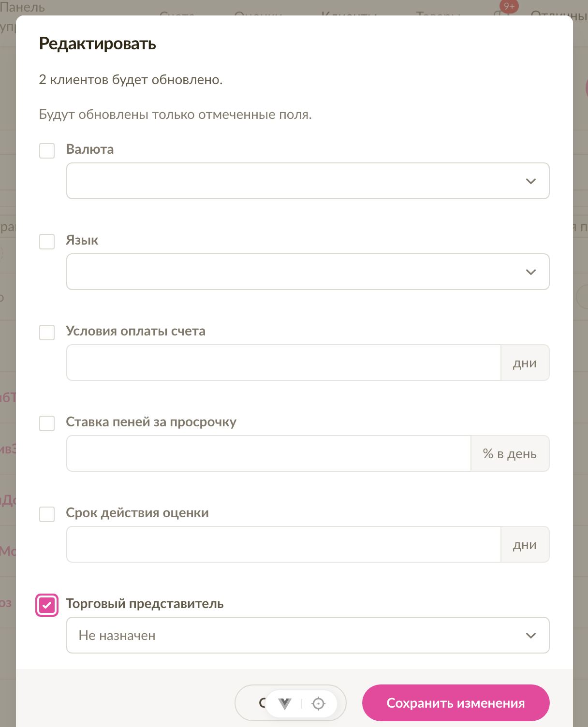The image size is (588, 727).
Task: Click Сохранить изменения button
Action: 456,703
